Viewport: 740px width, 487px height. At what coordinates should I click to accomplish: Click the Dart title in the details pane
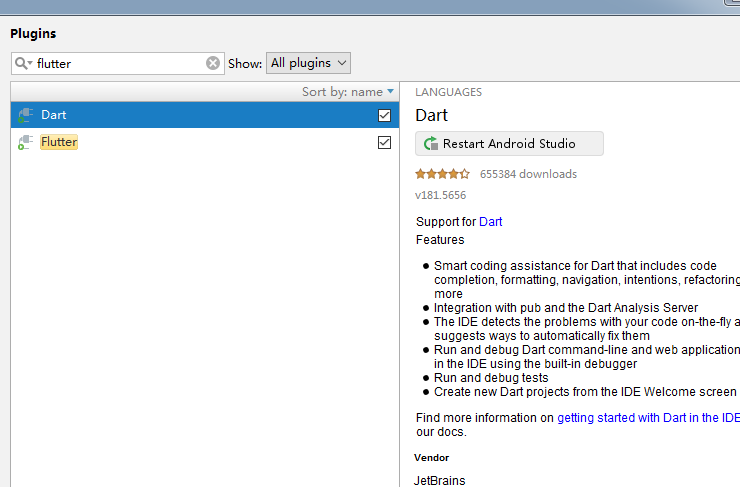(431, 116)
